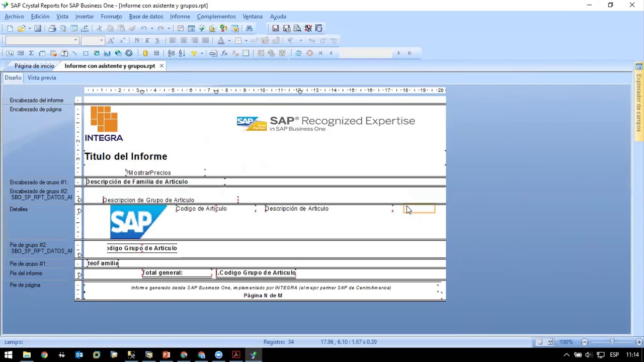Toggle italic (K) formatting
The width and height of the screenshot is (644, 362).
(147, 40)
